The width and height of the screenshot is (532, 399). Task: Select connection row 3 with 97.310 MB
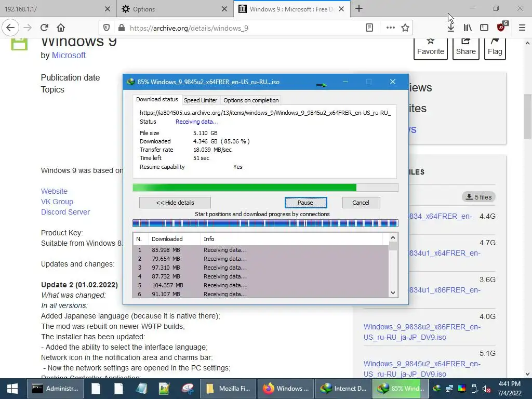pyautogui.click(x=261, y=268)
